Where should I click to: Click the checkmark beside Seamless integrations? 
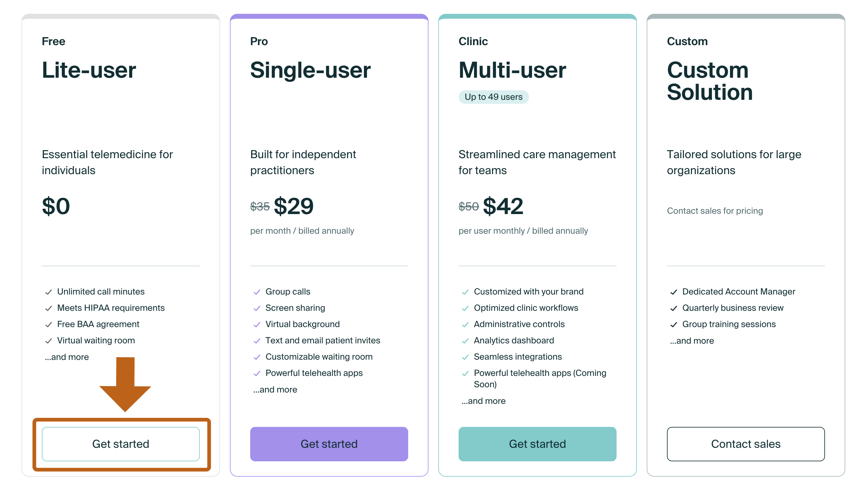pyautogui.click(x=465, y=357)
